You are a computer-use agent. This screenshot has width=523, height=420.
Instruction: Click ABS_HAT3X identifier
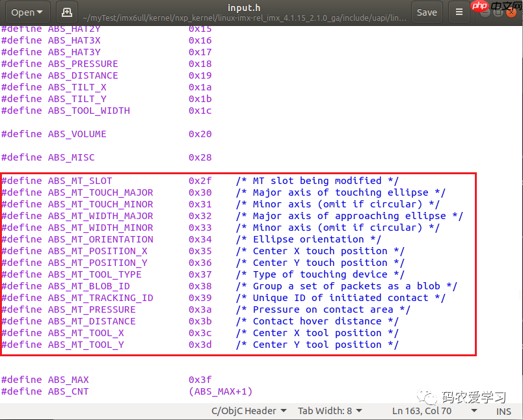pyautogui.click(x=74, y=40)
